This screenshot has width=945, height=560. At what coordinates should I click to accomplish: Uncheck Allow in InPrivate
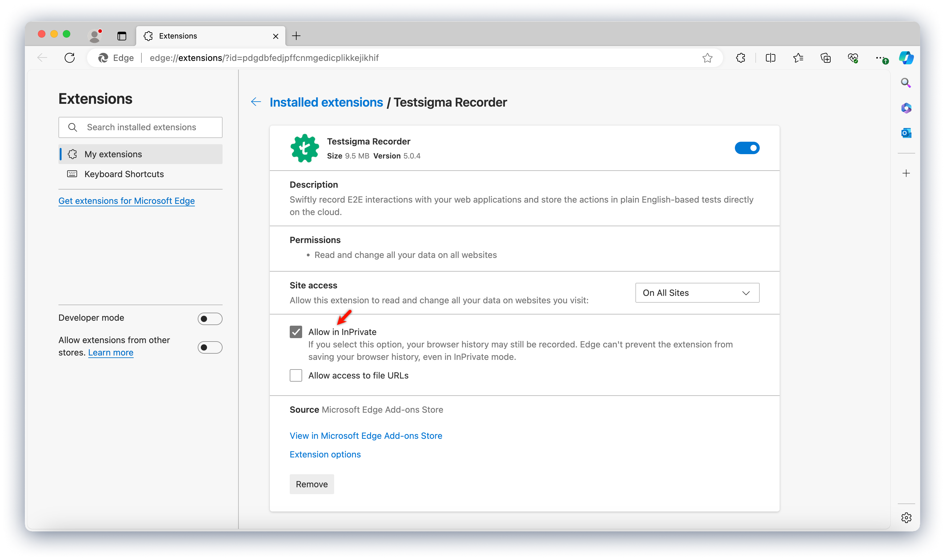tap(296, 332)
